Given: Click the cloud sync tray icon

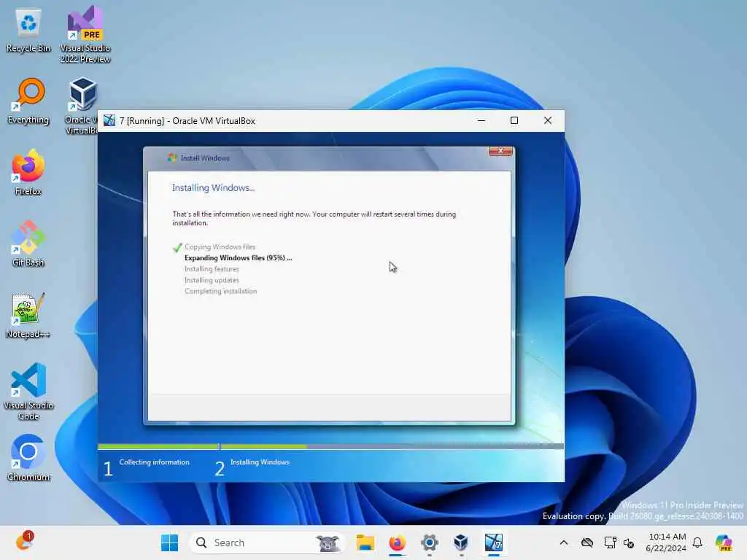Looking at the screenshot, I should (x=587, y=542).
